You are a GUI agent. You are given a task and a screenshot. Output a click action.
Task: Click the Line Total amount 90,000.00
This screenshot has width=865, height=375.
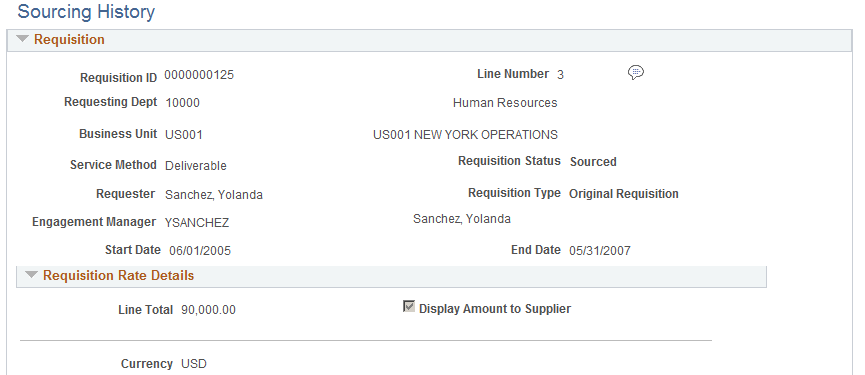[x=209, y=310]
